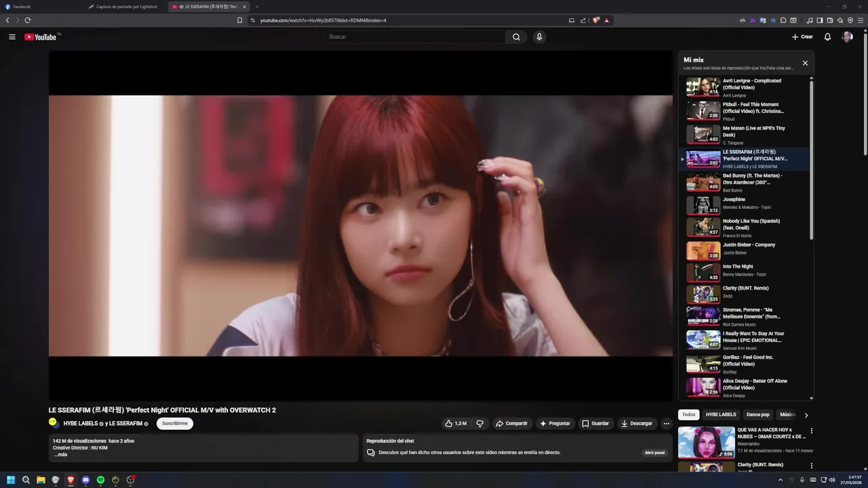Click the search magnifier button

coord(516,37)
